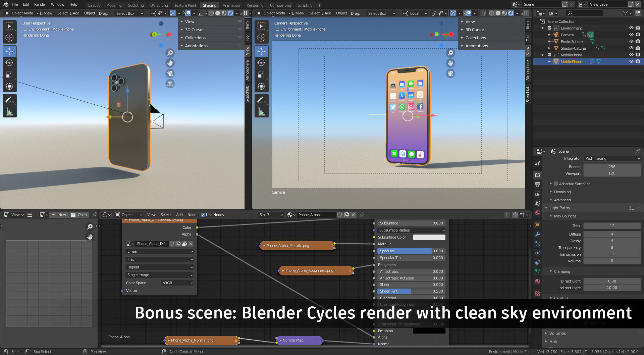644x355 pixels.
Task: Click Subsurface Color white swatch
Action: [x=429, y=237]
